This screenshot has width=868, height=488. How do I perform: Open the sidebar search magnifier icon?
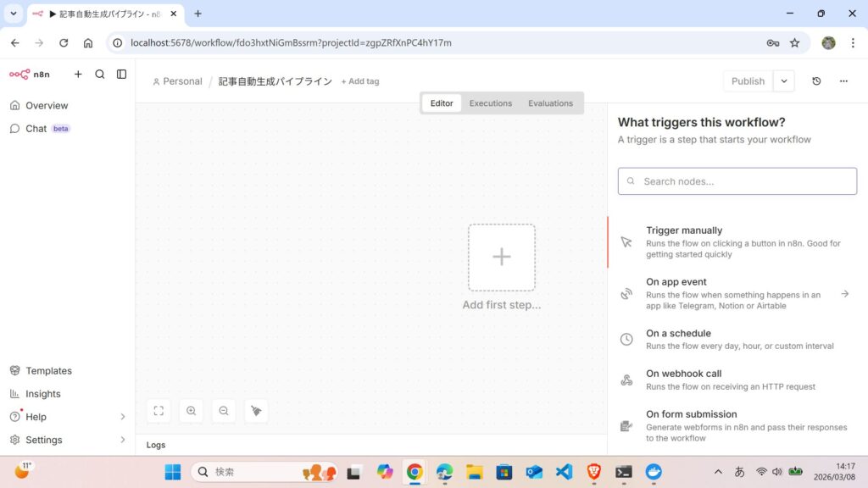(x=100, y=75)
